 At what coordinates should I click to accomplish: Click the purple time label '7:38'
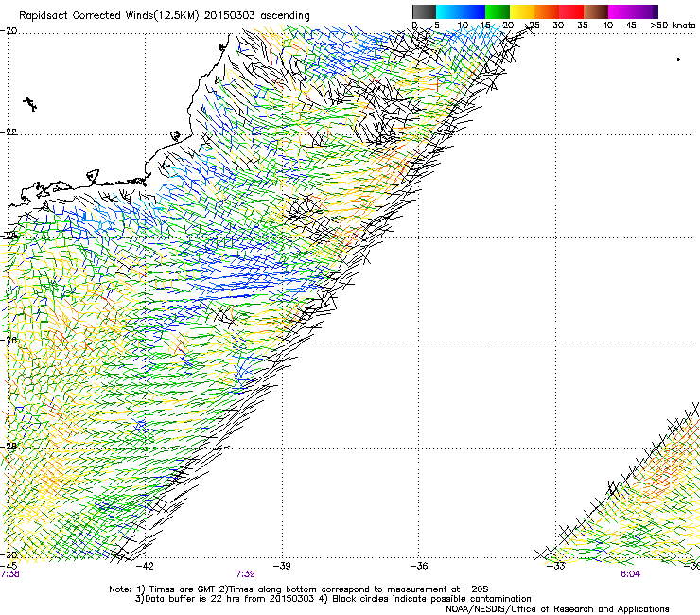pos(10,574)
